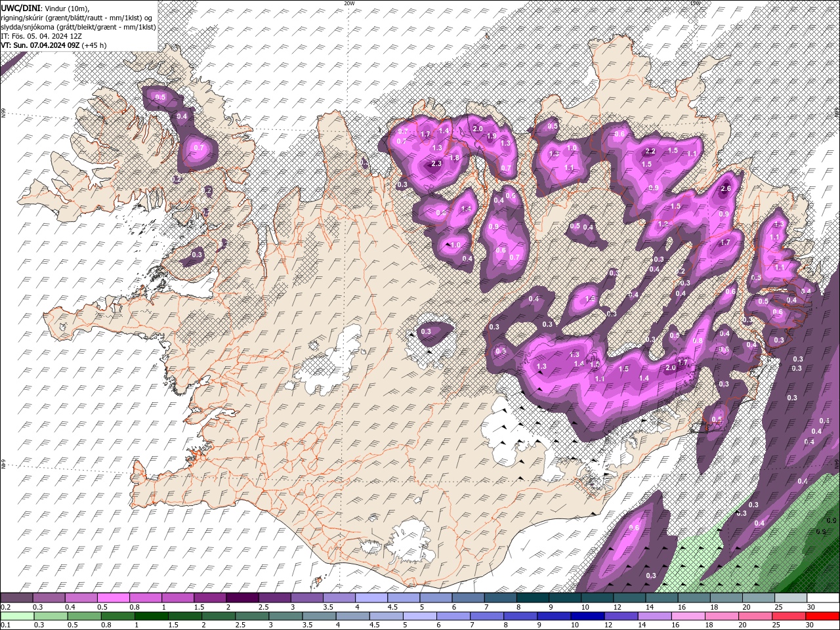Click the 20W longitude label

[x=349, y=3]
